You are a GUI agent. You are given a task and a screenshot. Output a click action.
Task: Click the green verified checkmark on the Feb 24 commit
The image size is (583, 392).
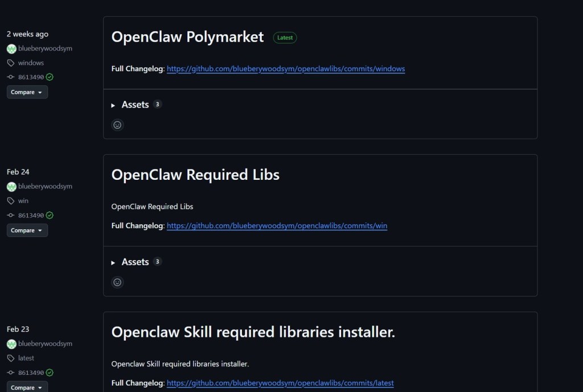click(x=50, y=216)
